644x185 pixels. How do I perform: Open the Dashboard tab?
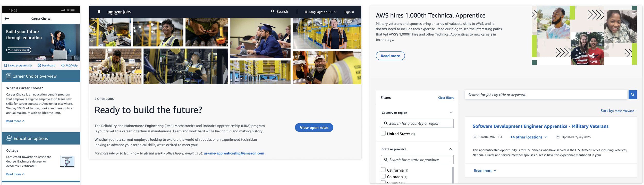click(x=46, y=66)
